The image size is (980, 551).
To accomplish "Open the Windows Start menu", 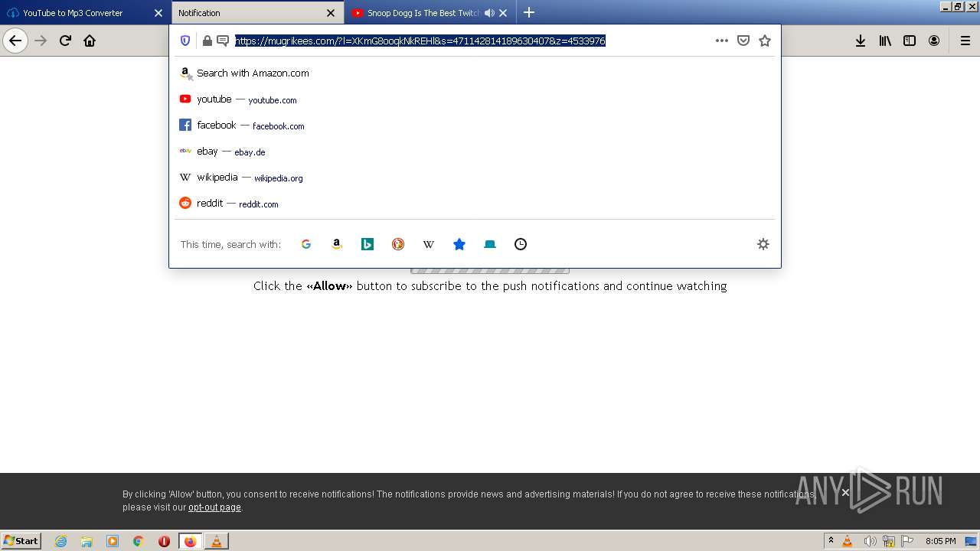I will (21, 540).
